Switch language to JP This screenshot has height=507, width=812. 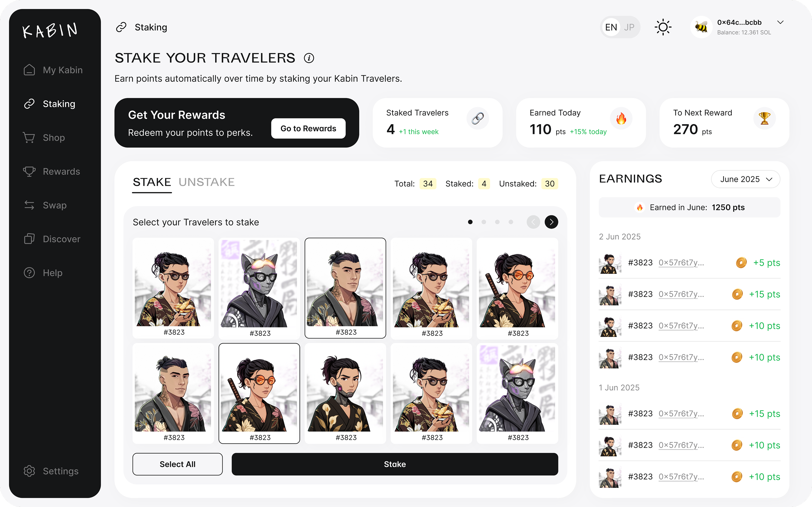(629, 27)
